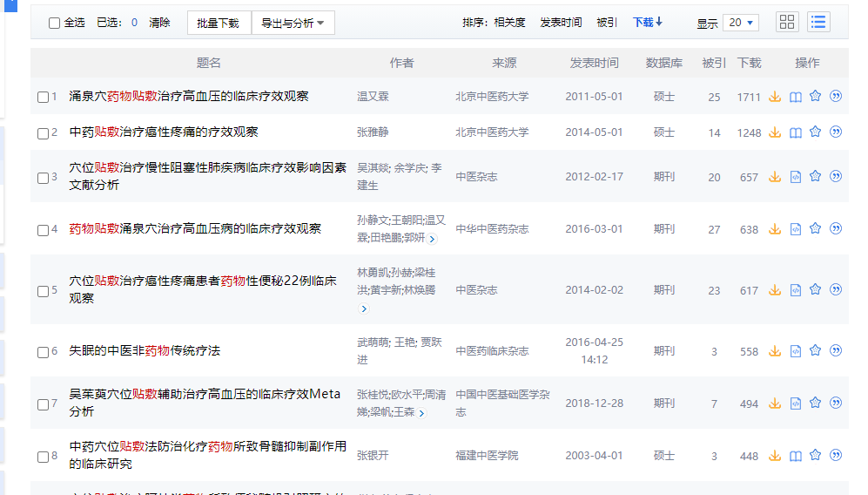Open the 导出与分析 dropdown
The image size is (868, 495).
click(x=293, y=23)
